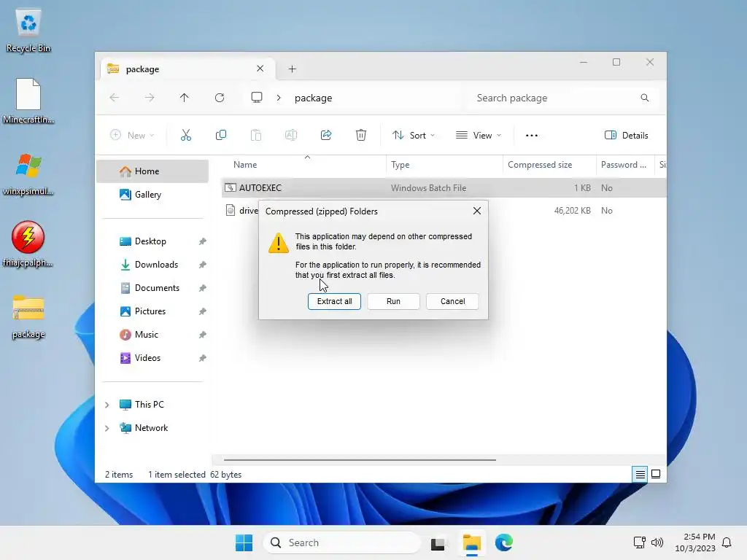Refresh the package folder view
Viewport: 747px width, 560px height.
[x=219, y=98]
